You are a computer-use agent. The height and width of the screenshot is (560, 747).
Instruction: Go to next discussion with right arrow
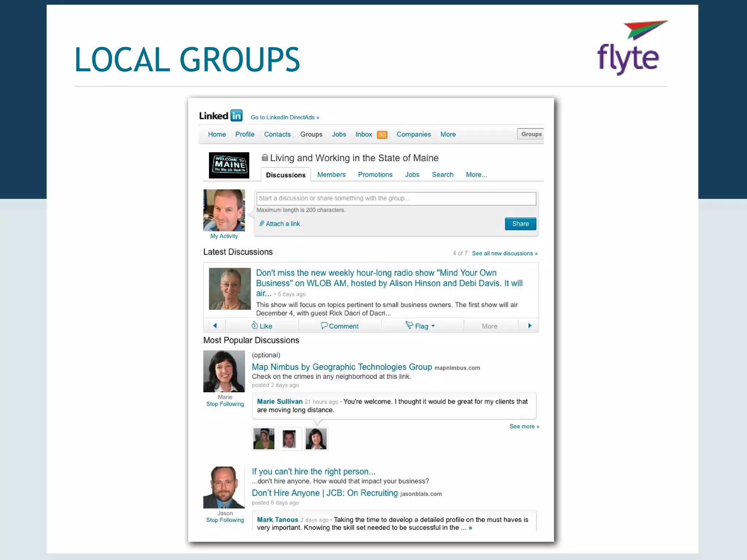530,326
